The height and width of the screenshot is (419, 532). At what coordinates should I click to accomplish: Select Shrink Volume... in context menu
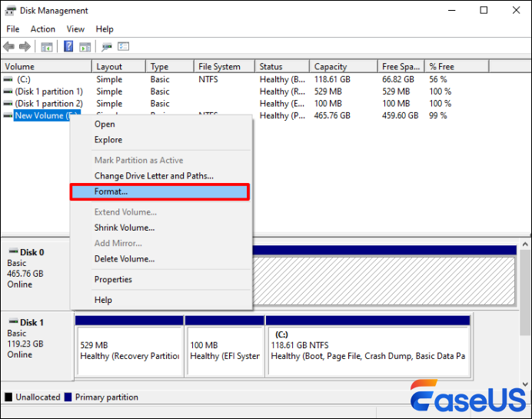tap(125, 228)
